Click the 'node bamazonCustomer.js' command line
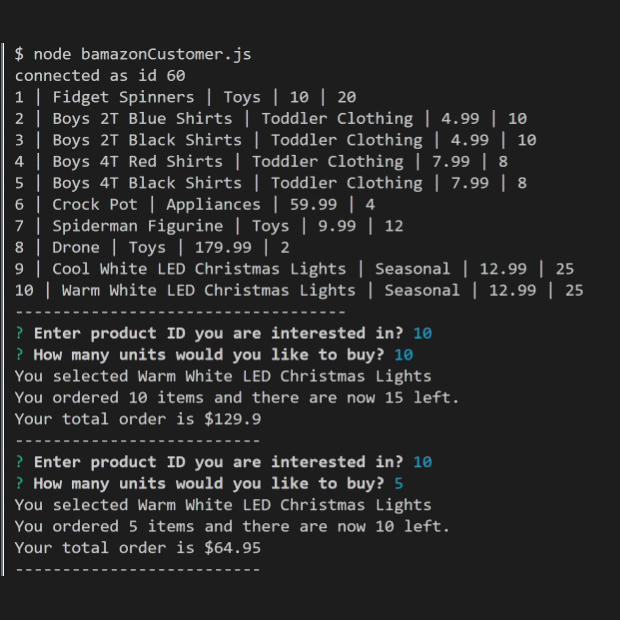Screen dimensions: 620x620 [133, 54]
